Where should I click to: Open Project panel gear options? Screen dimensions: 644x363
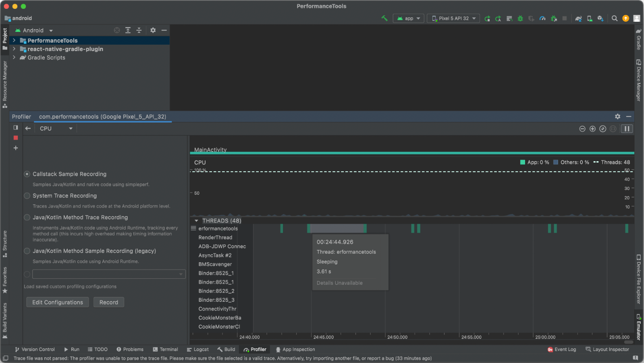click(153, 30)
